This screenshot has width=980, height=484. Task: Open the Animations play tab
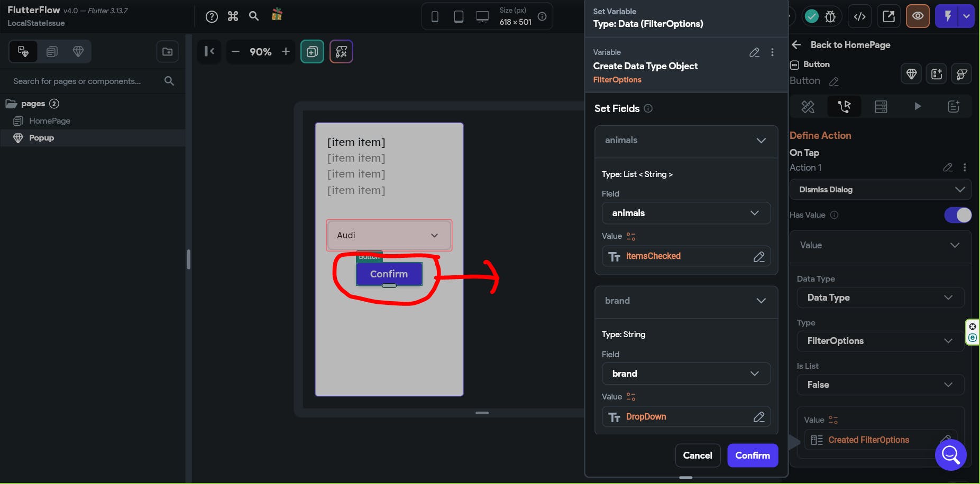(x=918, y=107)
